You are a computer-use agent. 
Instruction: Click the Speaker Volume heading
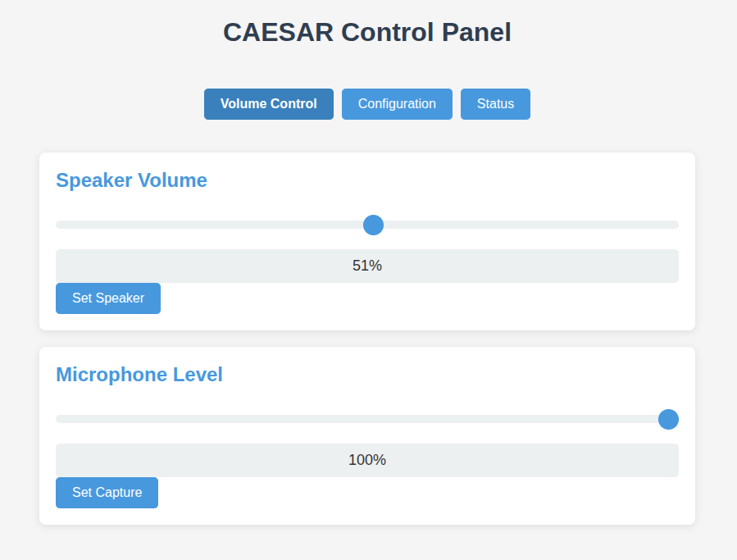tap(131, 180)
